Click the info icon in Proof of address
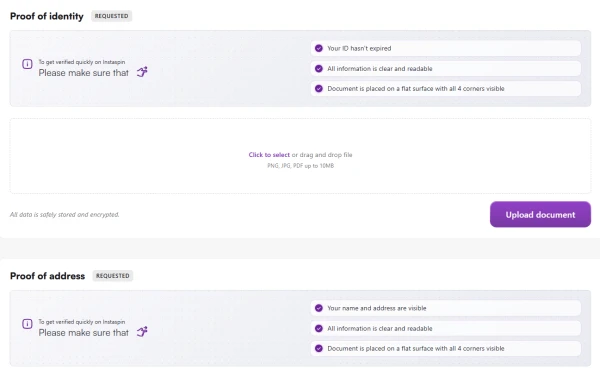The image size is (600, 377). [x=27, y=324]
